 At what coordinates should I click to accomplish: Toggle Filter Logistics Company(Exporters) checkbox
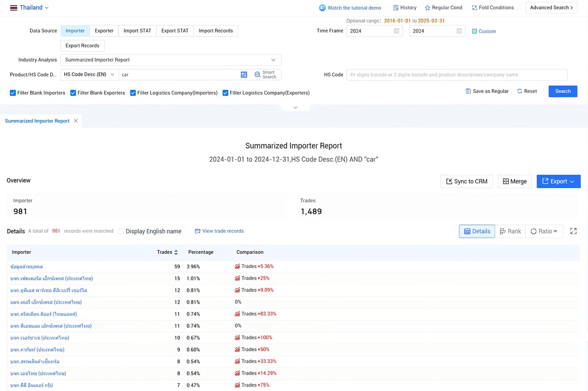tap(226, 93)
